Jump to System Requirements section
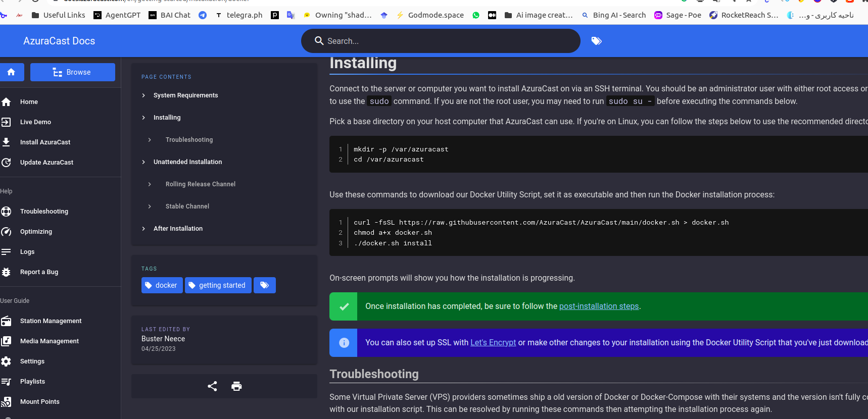This screenshot has height=419, width=868. click(186, 95)
